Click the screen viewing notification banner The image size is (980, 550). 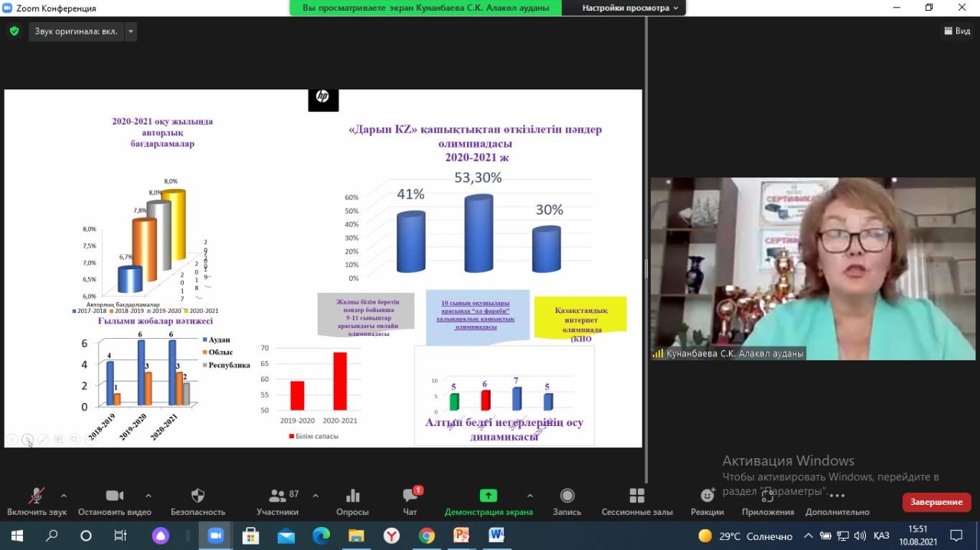click(426, 8)
